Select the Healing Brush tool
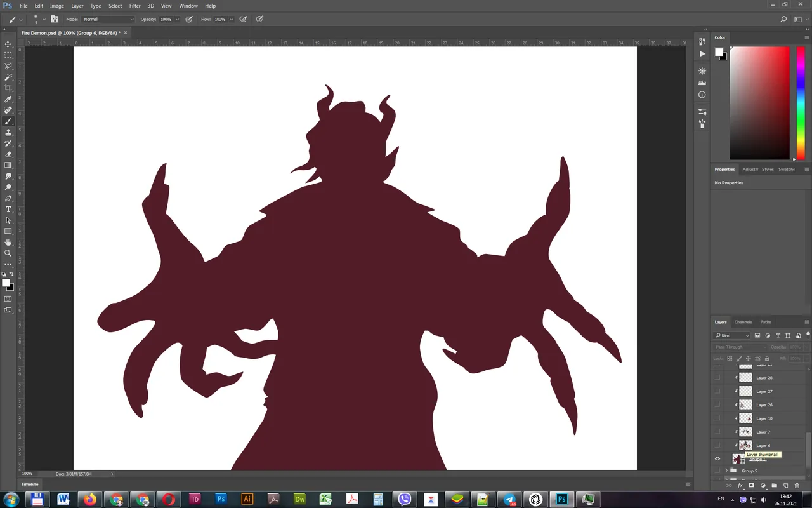Image resolution: width=812 pixels, height=508 pixels. [x=8, y=110]
